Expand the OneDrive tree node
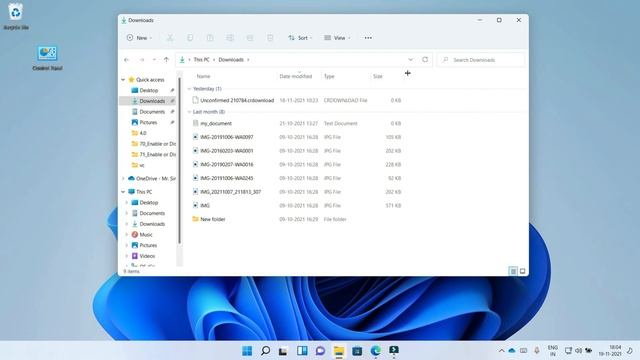Screen dimensions: 640x360 point(123,178)
